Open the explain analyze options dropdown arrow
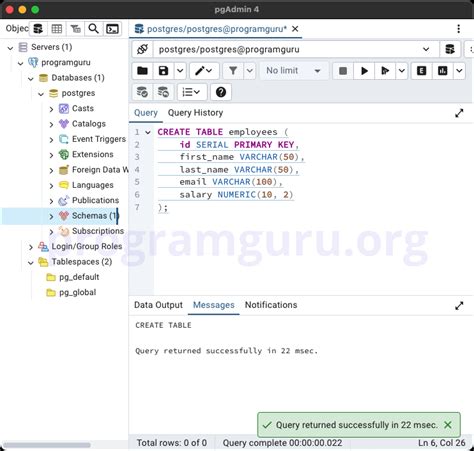474x451 pixels. [459, 71]
